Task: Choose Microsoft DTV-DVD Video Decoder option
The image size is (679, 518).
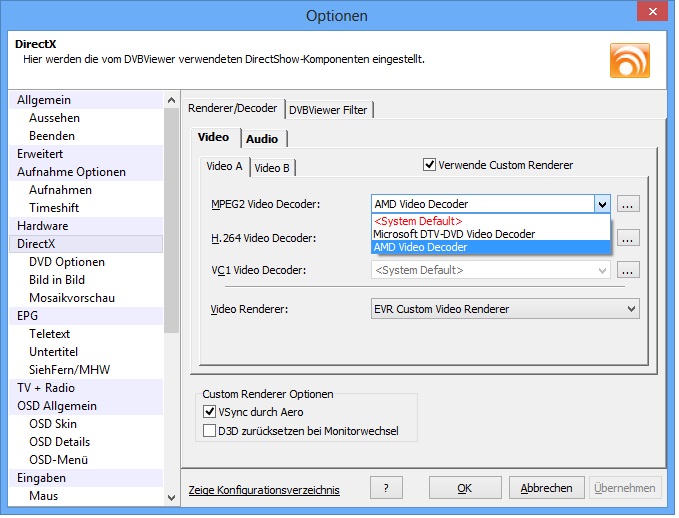Action: point(493,235)
